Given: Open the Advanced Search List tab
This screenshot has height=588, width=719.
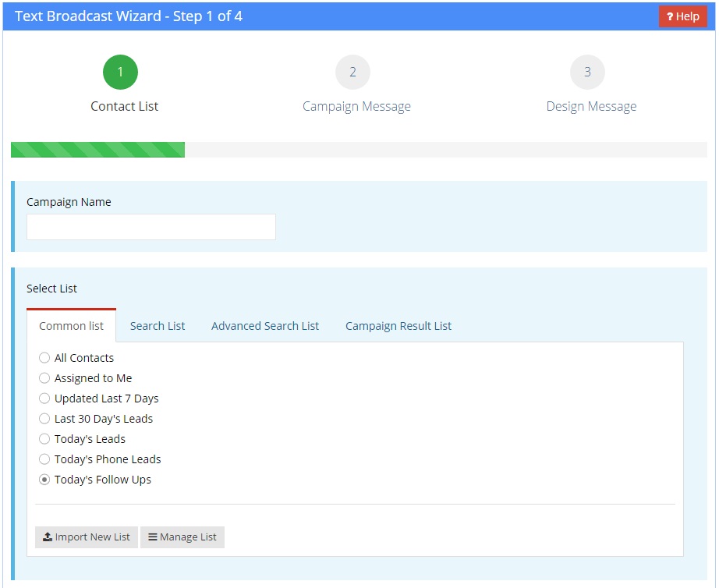Looking at the screenshot, I should click(x=264, y=325).
